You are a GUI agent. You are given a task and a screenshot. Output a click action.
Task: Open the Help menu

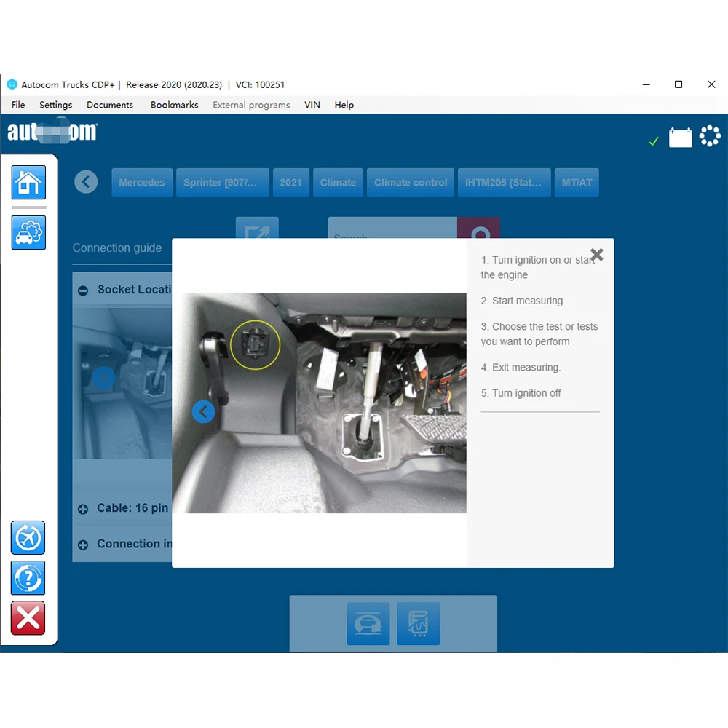pyautogui.click(x=344, y=104)
